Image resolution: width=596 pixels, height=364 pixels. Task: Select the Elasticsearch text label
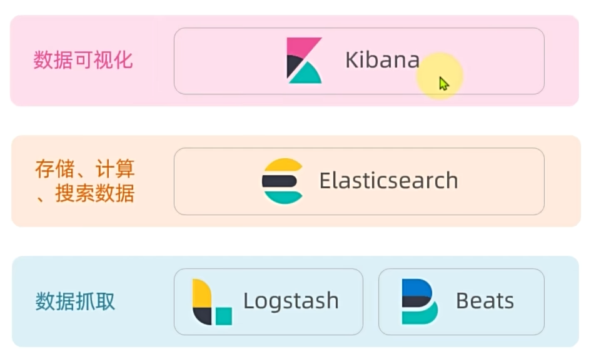388,181
